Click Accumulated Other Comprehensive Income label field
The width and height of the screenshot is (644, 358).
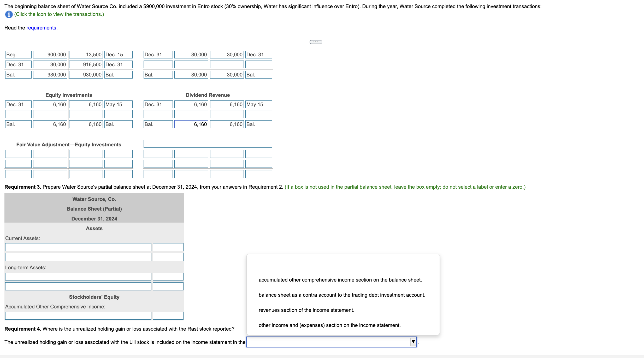click(x=78, y=316)
